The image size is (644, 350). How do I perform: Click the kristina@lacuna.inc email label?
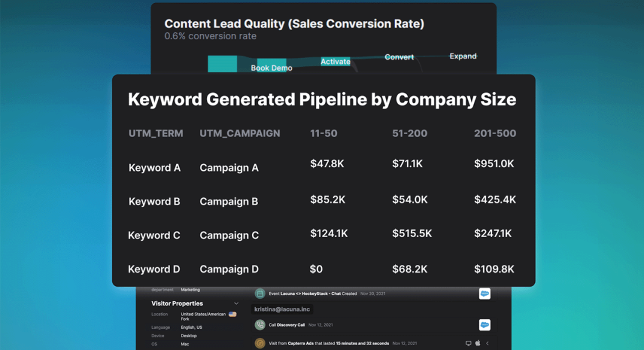282,310
